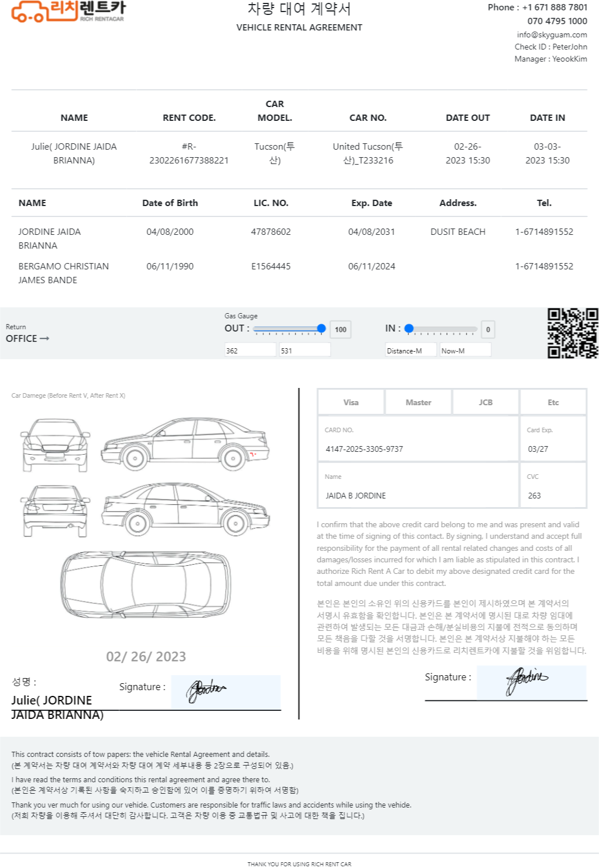
Task: Click driver name JORDINE JAIDA BRIANNA in driver table
Action: click(50, 239)
